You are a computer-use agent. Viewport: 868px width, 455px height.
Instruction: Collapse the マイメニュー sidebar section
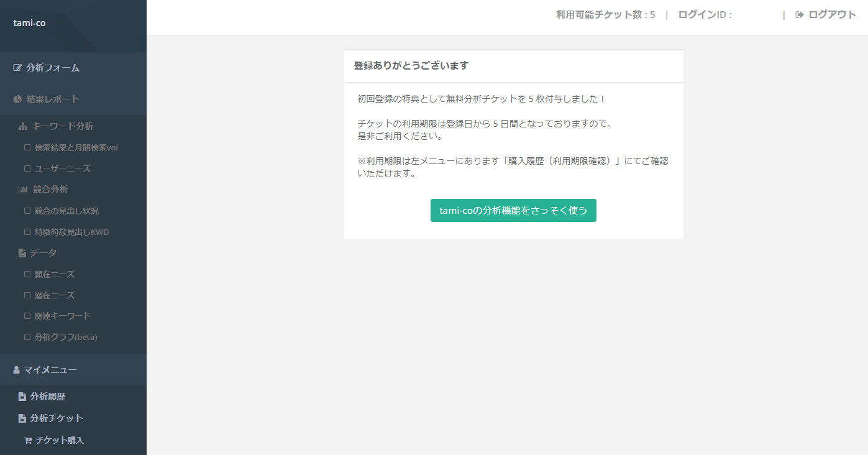[50, 370]
